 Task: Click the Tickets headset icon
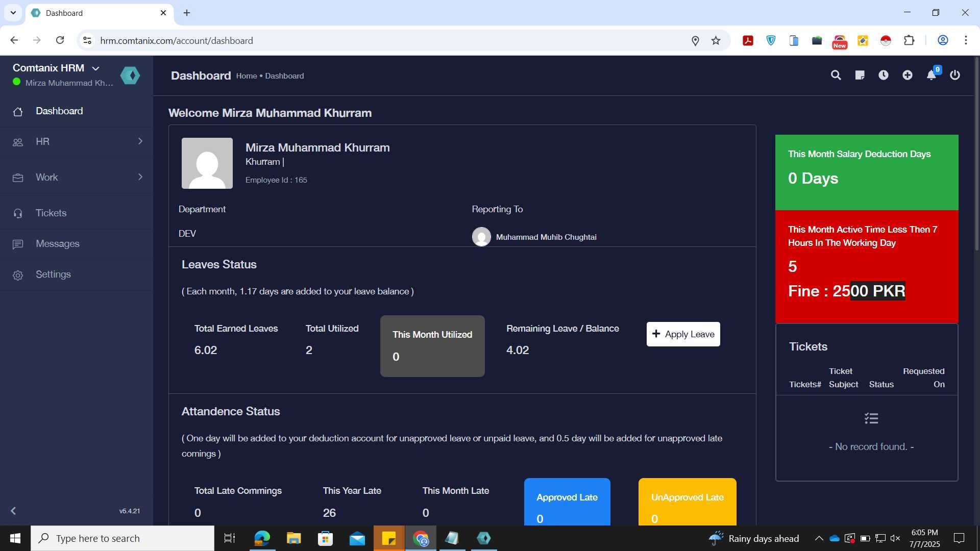(x=18, y=214)
